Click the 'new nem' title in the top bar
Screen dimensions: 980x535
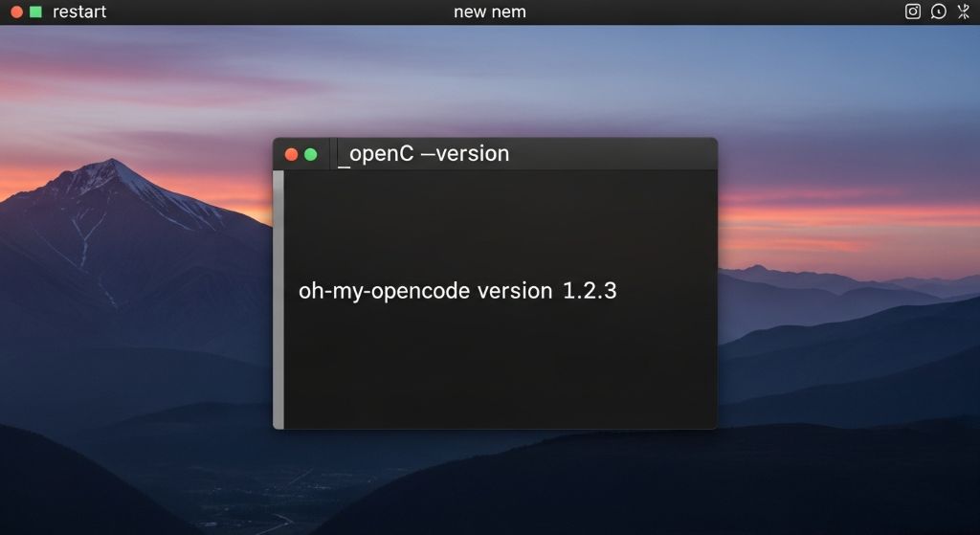(489, 12)
